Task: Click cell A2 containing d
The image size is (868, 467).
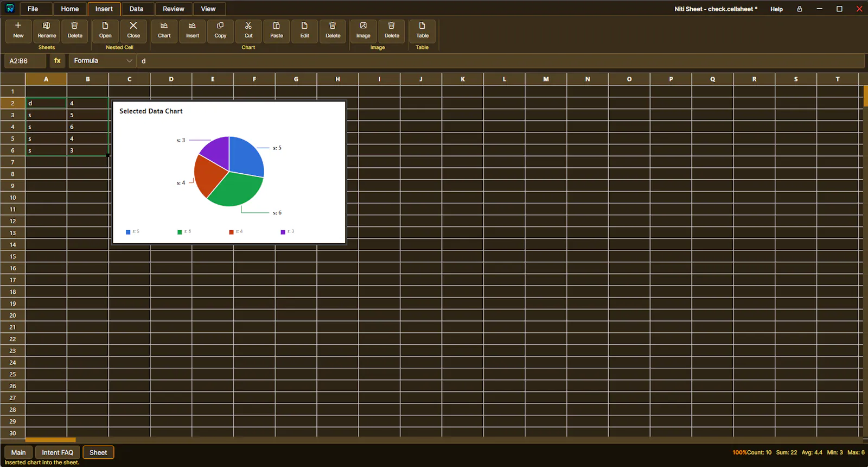Action: click(x=46, y=103)
